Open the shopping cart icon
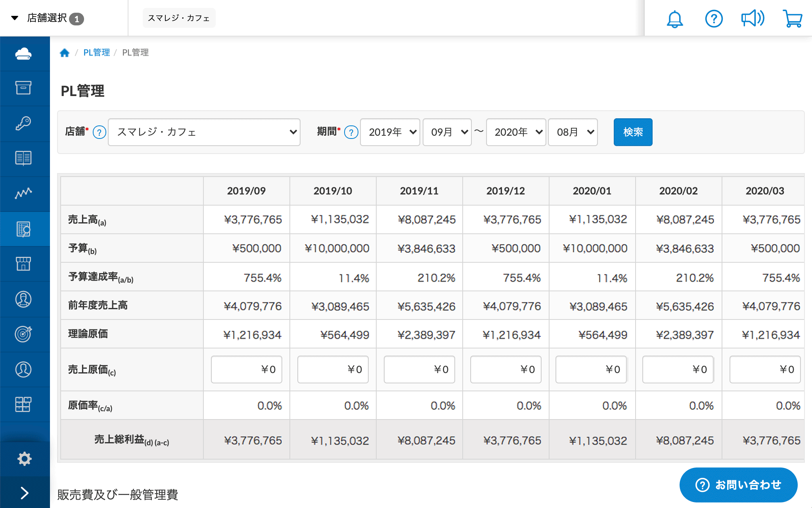Viewport: 812px width, 508px height. tap(792, 19)
